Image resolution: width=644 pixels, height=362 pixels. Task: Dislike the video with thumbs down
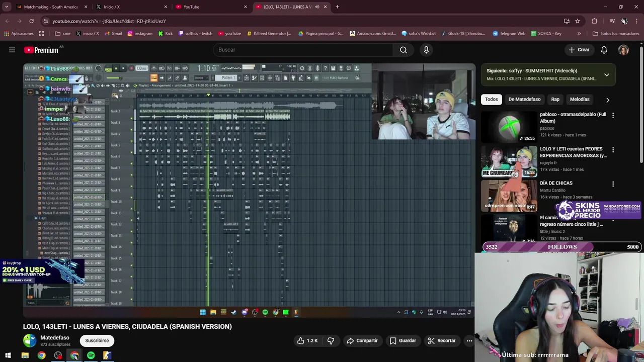331,340
